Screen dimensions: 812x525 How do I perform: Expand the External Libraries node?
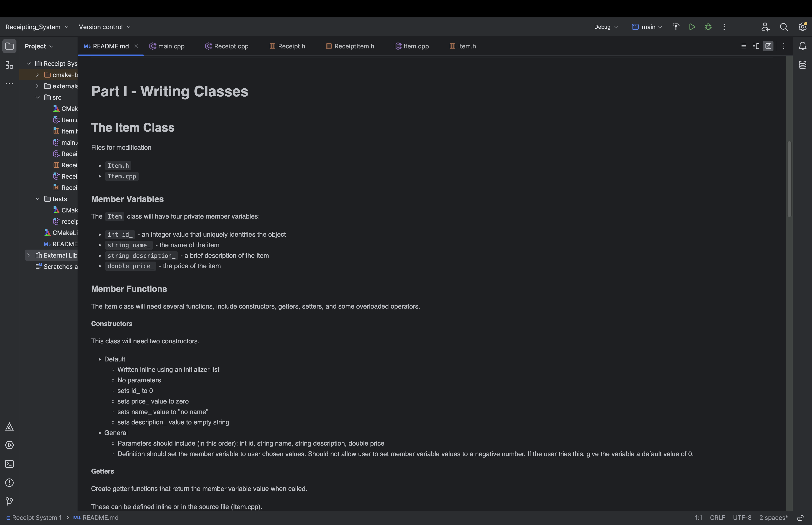29,255
